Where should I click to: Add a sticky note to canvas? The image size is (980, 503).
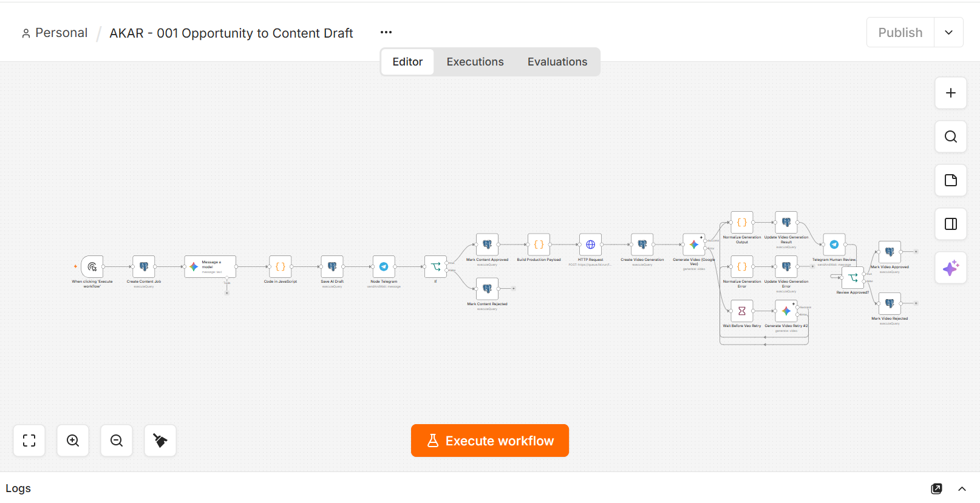[x=951, y=180]
